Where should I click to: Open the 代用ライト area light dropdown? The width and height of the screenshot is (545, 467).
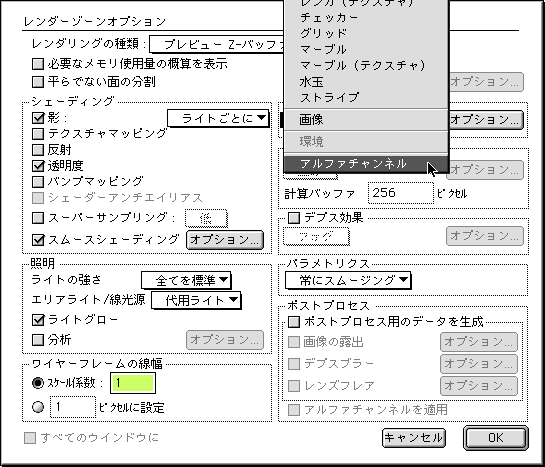coord(196,300)
